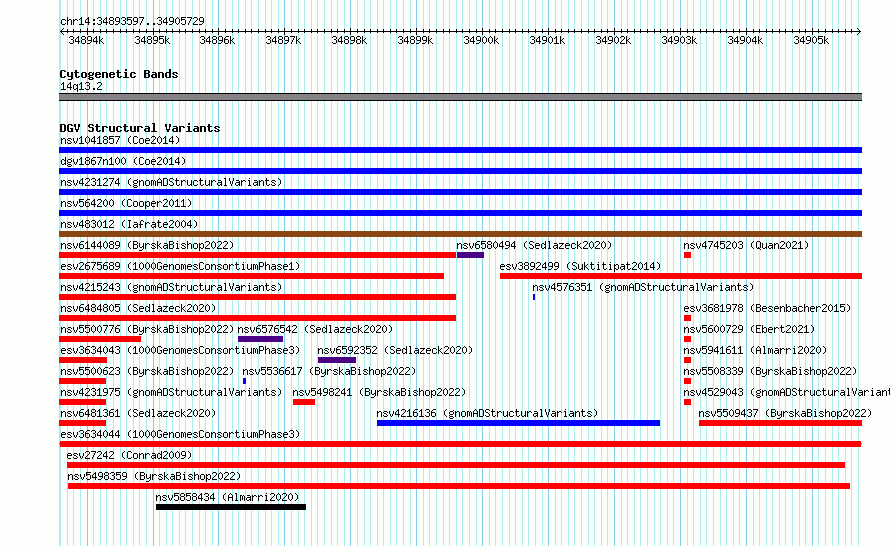Viewport: 890px width, 546px height.
Task: Open nsv6576542 (Sedlazeck2020) label
Action: (315, 329)
